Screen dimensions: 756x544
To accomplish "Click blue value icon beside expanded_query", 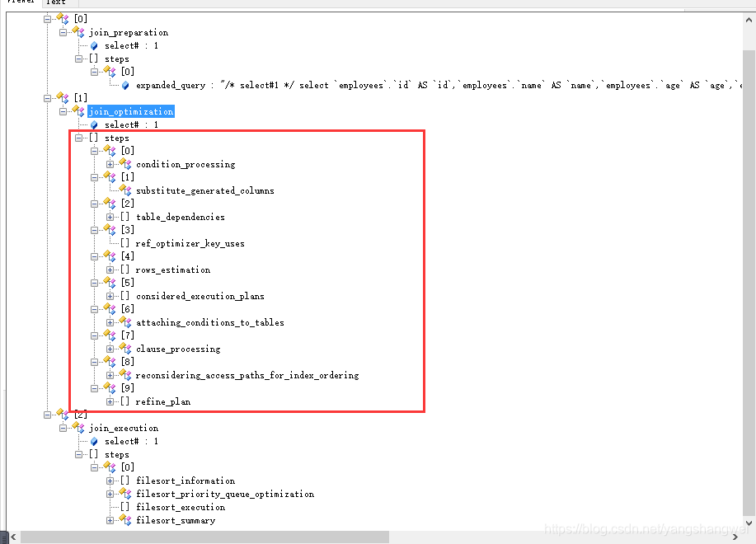I will tap(125, 85).
